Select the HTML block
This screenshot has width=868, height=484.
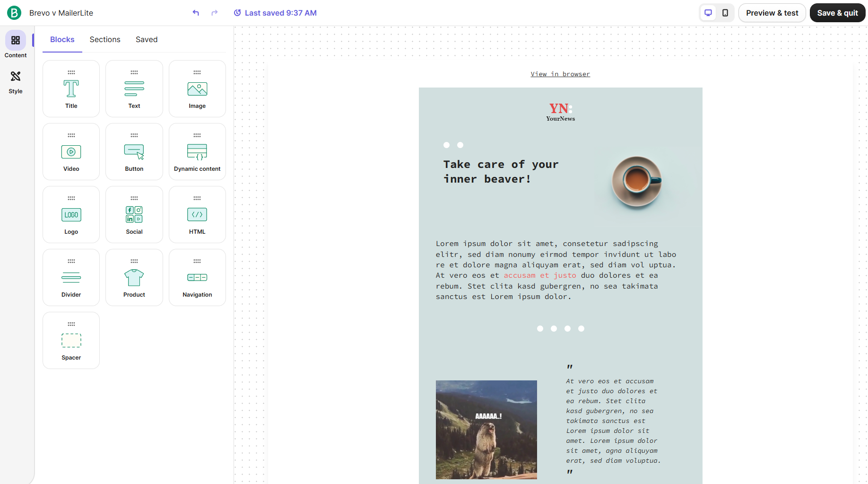pyautogui.click(x=197, y=214)
